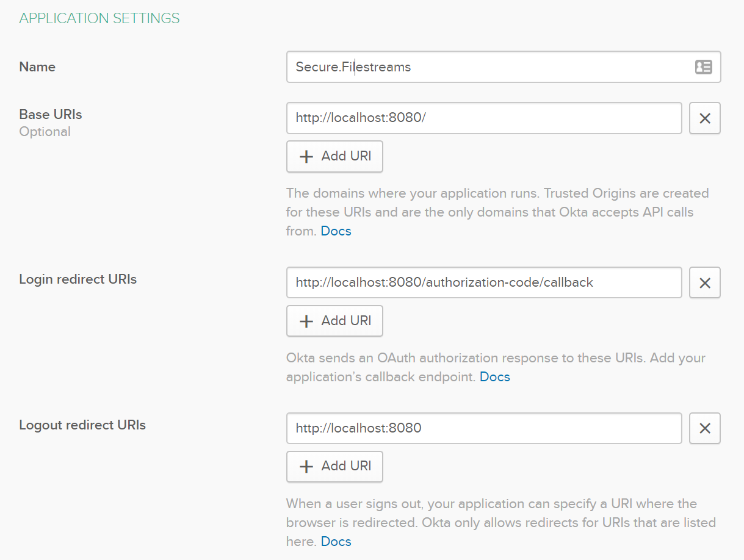Click the Name field label

pyautogui.click(x=37, y=67)
